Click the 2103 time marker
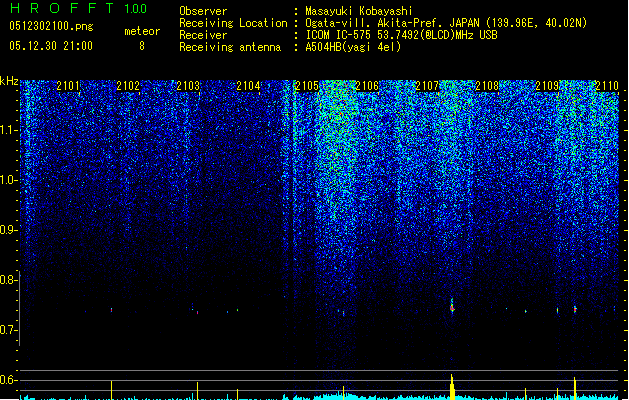 point(188,86)
